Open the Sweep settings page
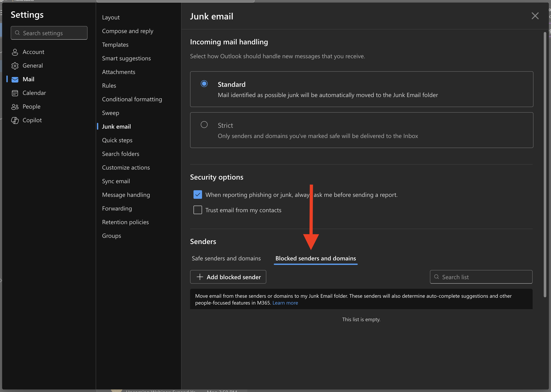The width and height of the screenshot is (551, 392). (x=110, y=113)
